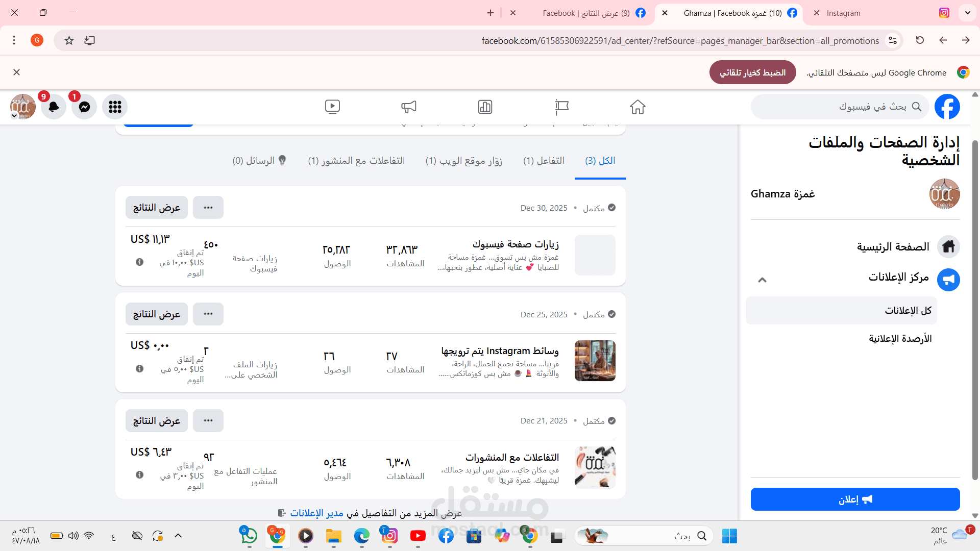Image resolution: width=980 pixels, height=551 pixels.
Task: Open the Ad Center megaphone icon in top bar
Action: coord(408,107)
